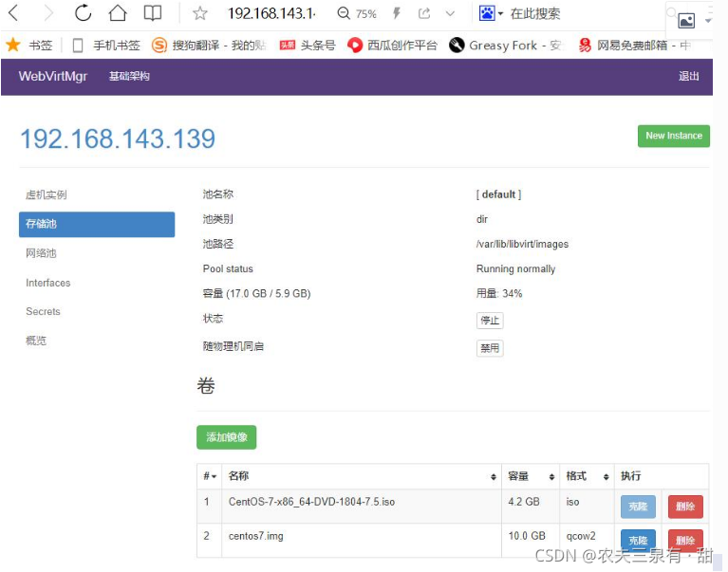The width and height of the screenshot is (728, 572).
Task: Select 网络池 sidebar item
Action: (x=41, y=253)
